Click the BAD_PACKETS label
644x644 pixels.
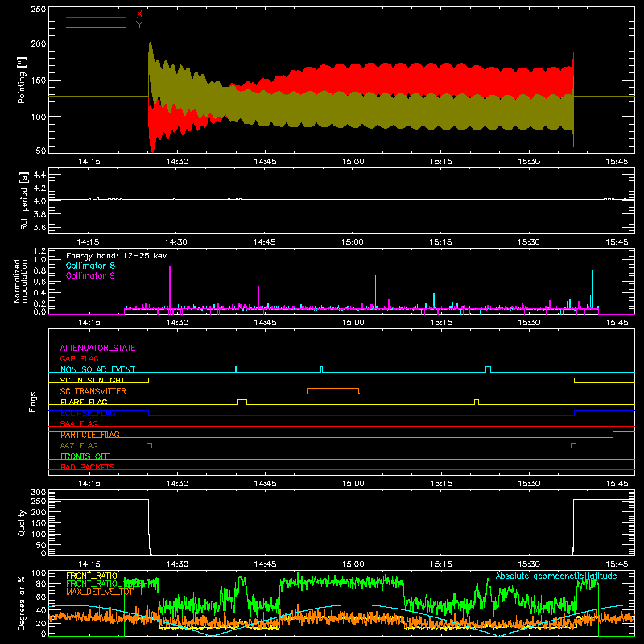(88, 467)
